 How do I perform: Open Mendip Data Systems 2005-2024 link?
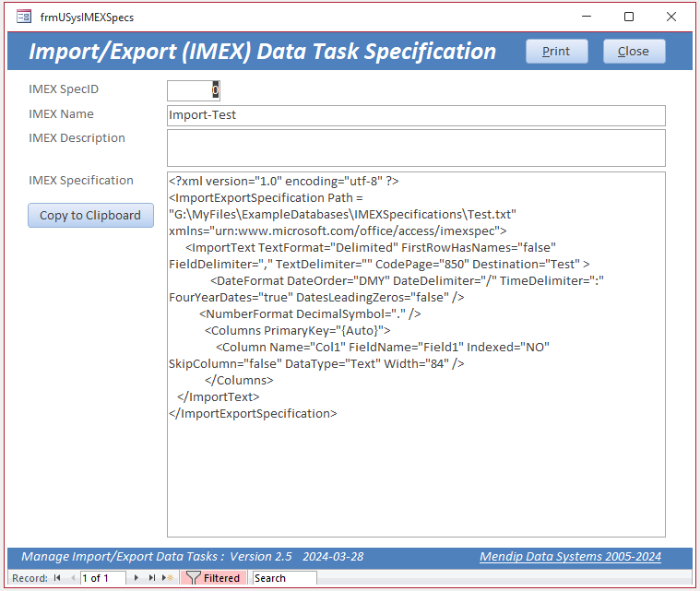tap(570, 556)
